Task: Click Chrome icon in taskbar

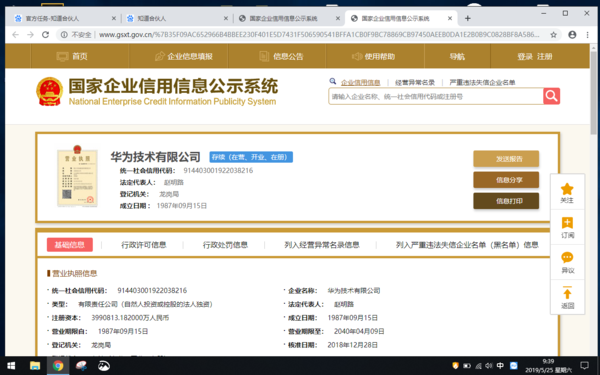Action: pyautogui.click(x=58, y=366)
